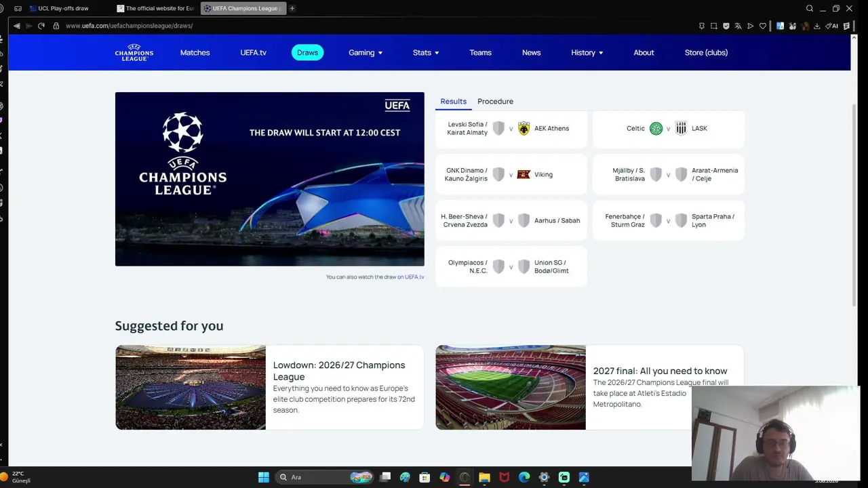Click the 'Suggested for you' heading
The width and height of the screenshot is (868, 488).
tap(169, 326)
